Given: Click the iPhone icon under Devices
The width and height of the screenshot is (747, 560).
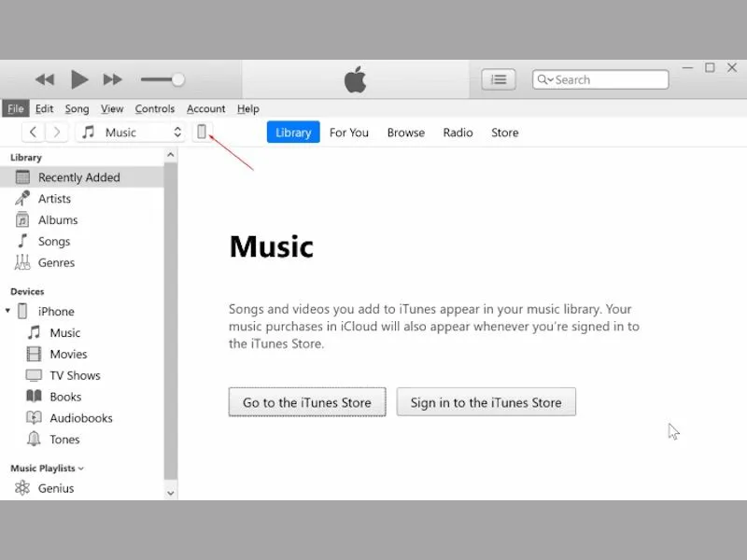Looking at the screenshot, I should pyautogui.click(x=22, y=311).
